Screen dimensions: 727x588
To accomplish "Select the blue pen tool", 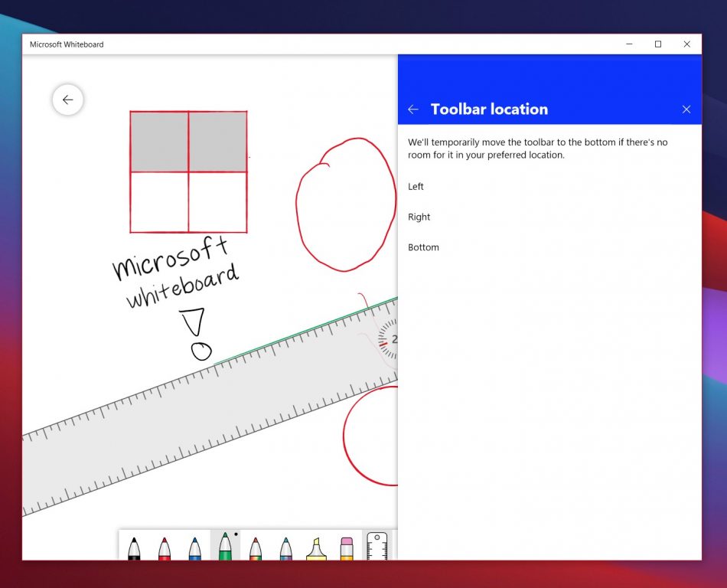I will tap(194, 547).
